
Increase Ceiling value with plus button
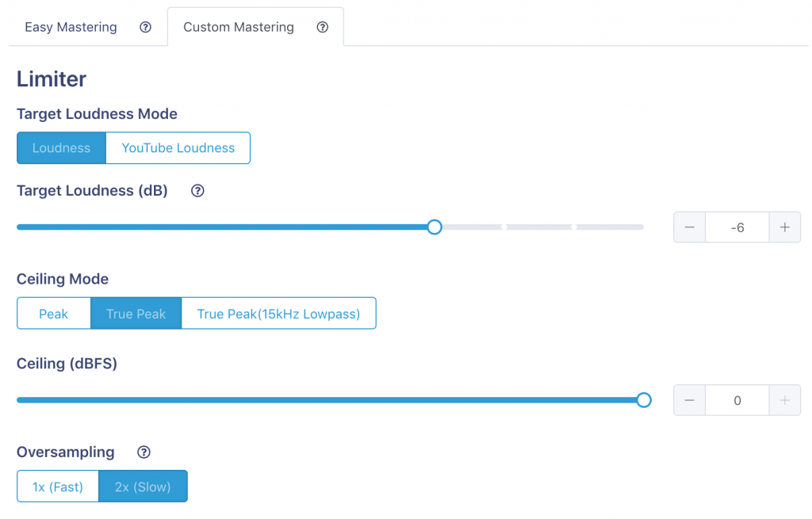[784, 400]
